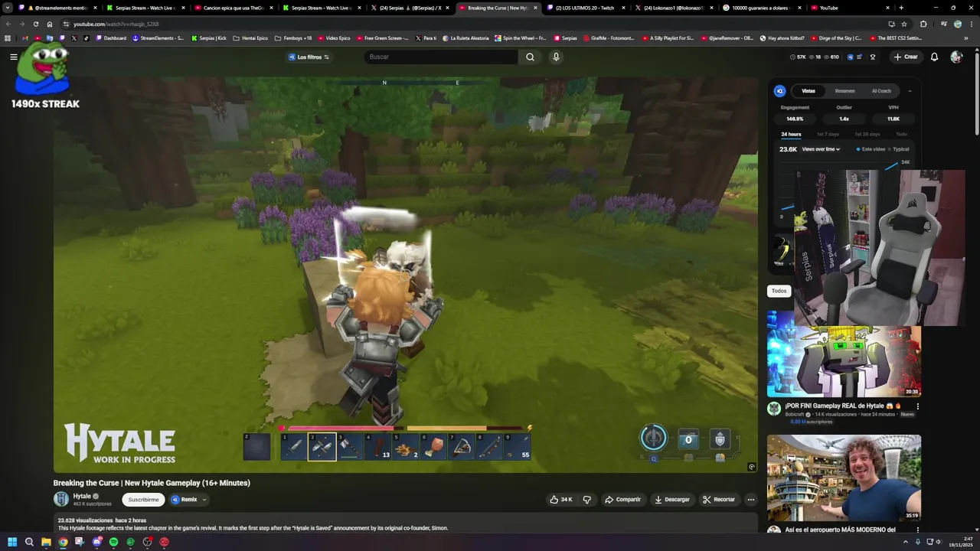
Task: Select the 1st 7 days range tab
Action: click(x=828, y=134)
